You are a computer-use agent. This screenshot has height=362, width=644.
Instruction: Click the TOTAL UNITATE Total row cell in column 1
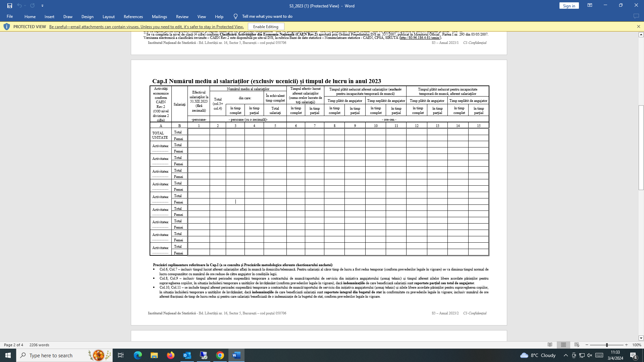pyautogui.click(x=199, y=132)
